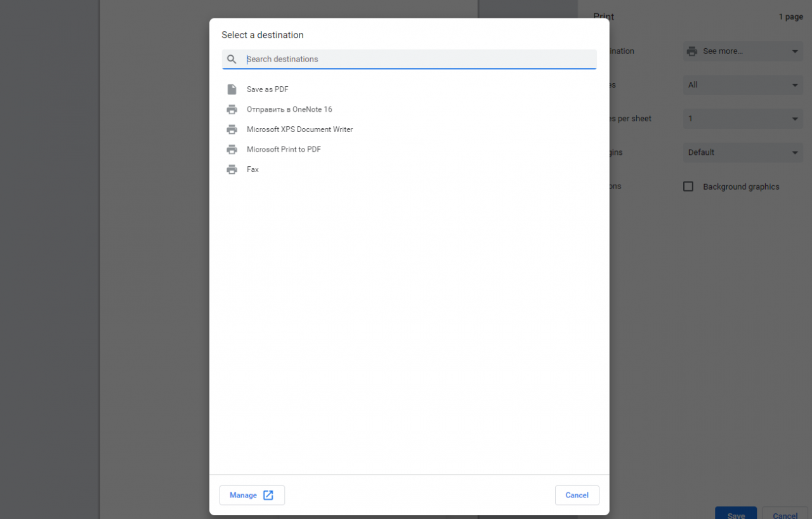
Task: Click the printer icon beside Microsoft Print to PDF
Action: 232,149
